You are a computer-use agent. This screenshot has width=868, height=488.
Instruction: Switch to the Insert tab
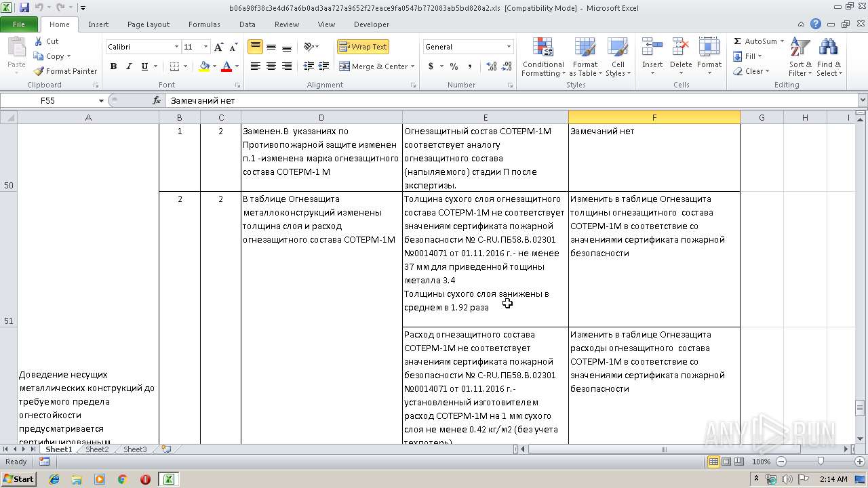click(x=98, y=24)
